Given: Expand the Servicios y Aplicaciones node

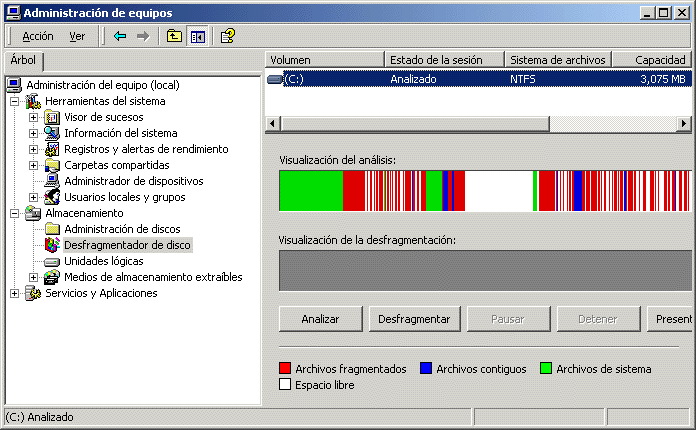Looking at the screenshot, I should click(14, 293).
